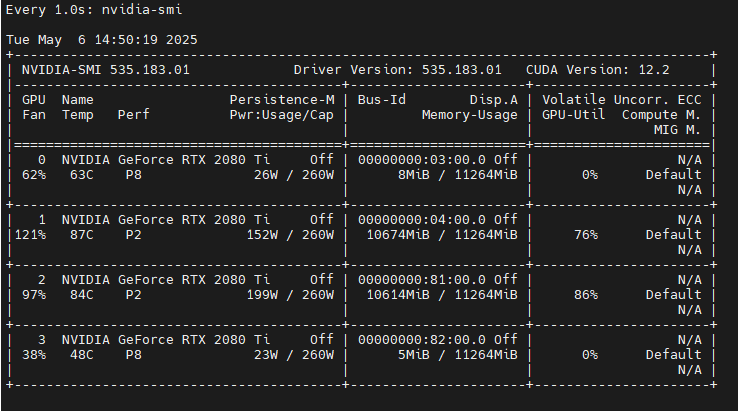Select bus id '00000000:81:00.0 Off'

438,280
